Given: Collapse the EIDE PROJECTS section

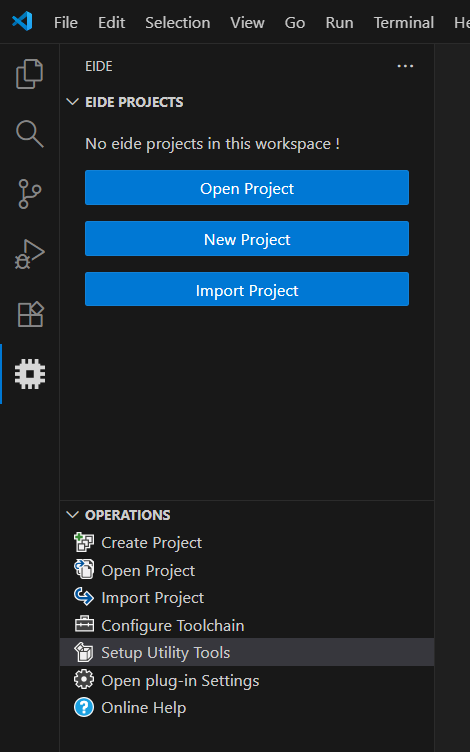Looking at the screenshot, I should point(72,102).
